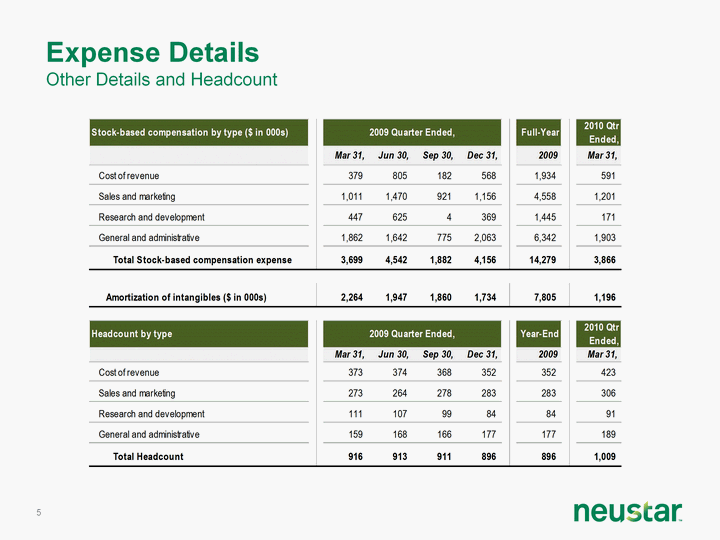Viewport: 720px width, 540px height.
Task: Click the 'Other Details and Headcount' subtitle
Action: (x=162, y=79)
